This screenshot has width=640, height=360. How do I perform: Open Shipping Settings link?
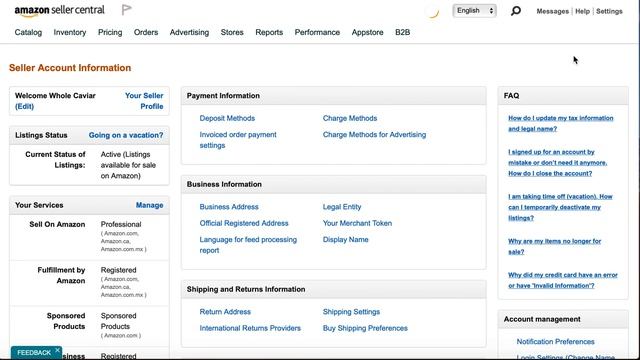coord(351,312)
